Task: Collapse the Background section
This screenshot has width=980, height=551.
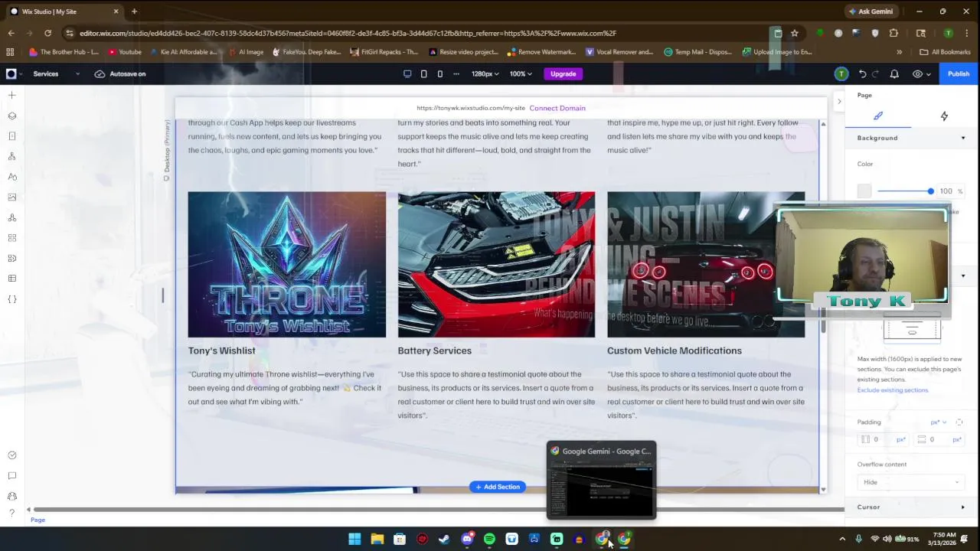Action: point(963,138)
